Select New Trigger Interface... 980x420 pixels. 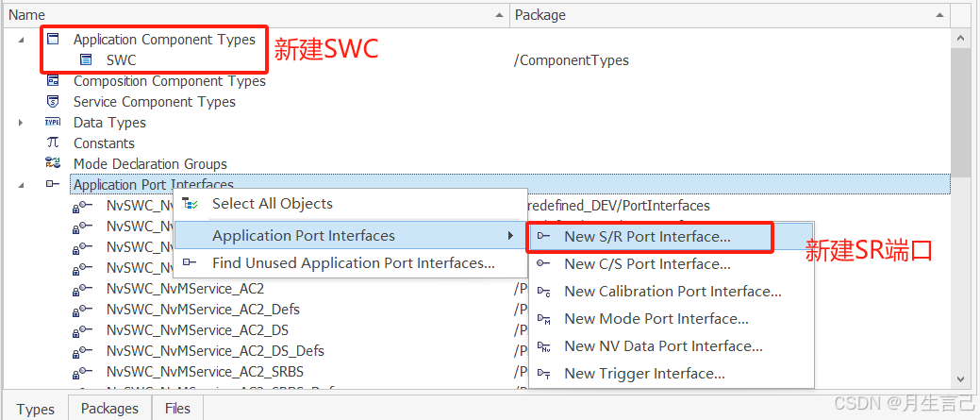(x=672, y=374)
